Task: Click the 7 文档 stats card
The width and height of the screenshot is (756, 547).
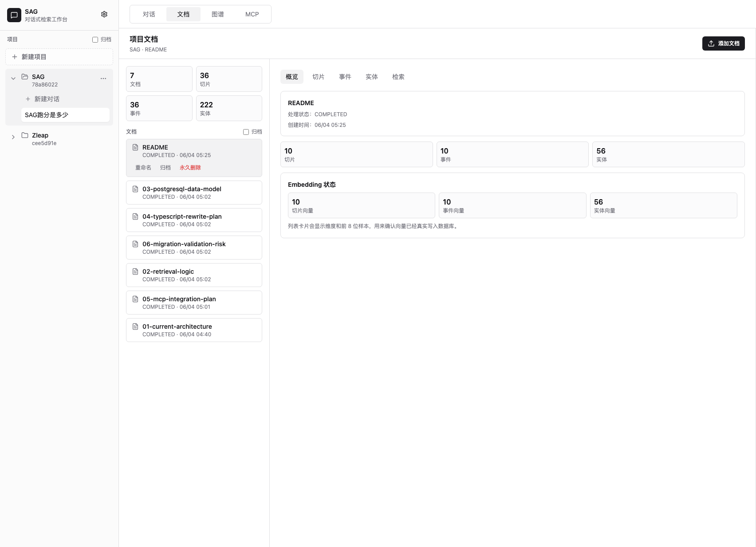Action: (x=159, y=79)
